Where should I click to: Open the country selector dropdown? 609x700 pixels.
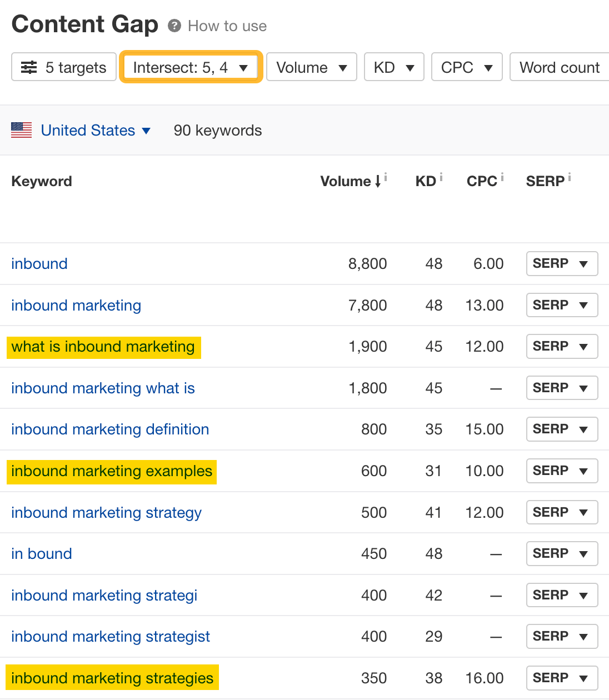(146, 131)
